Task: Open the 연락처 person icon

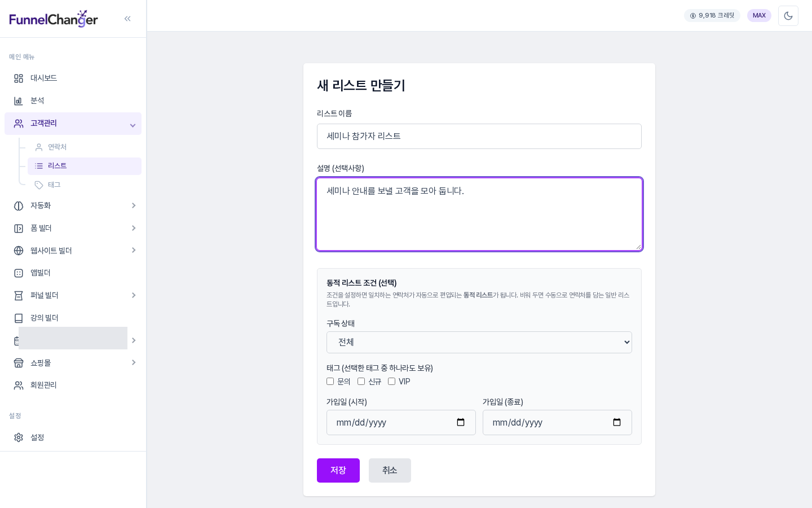Action: click(x=39, y=147)
